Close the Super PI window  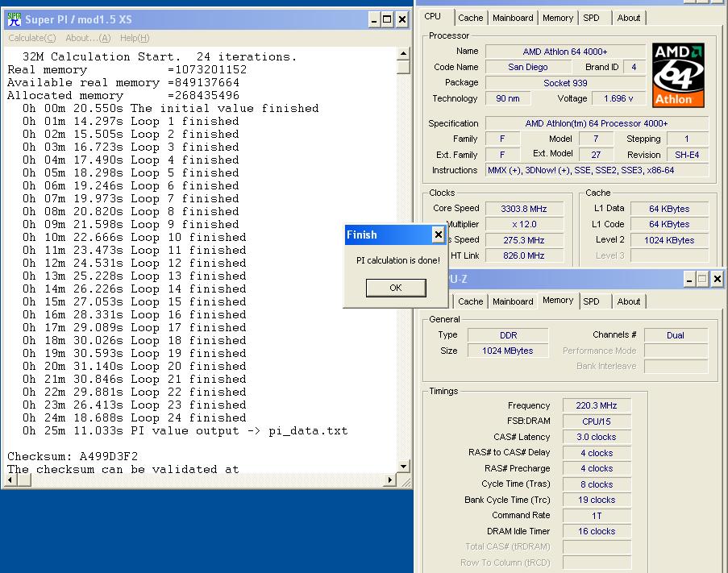point(402,20)
